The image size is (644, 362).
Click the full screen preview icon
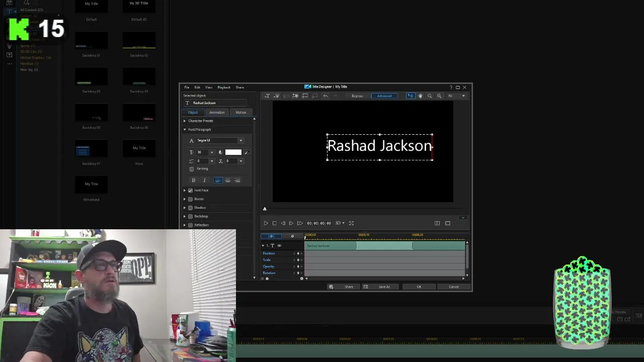352,223
